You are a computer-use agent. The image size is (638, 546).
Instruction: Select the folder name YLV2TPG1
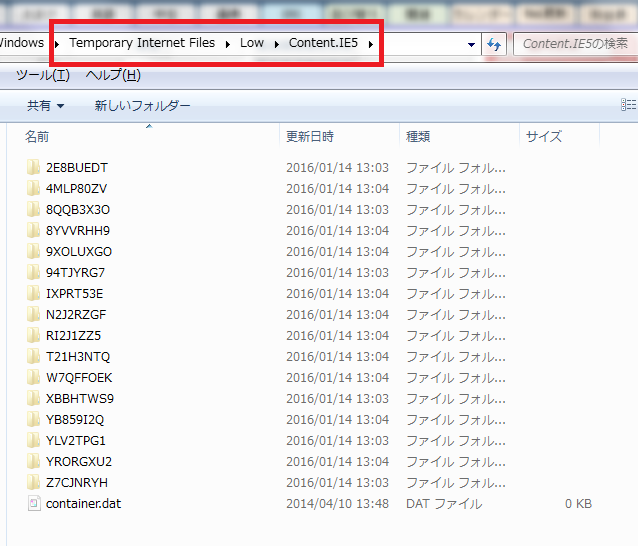coord(76,441)
